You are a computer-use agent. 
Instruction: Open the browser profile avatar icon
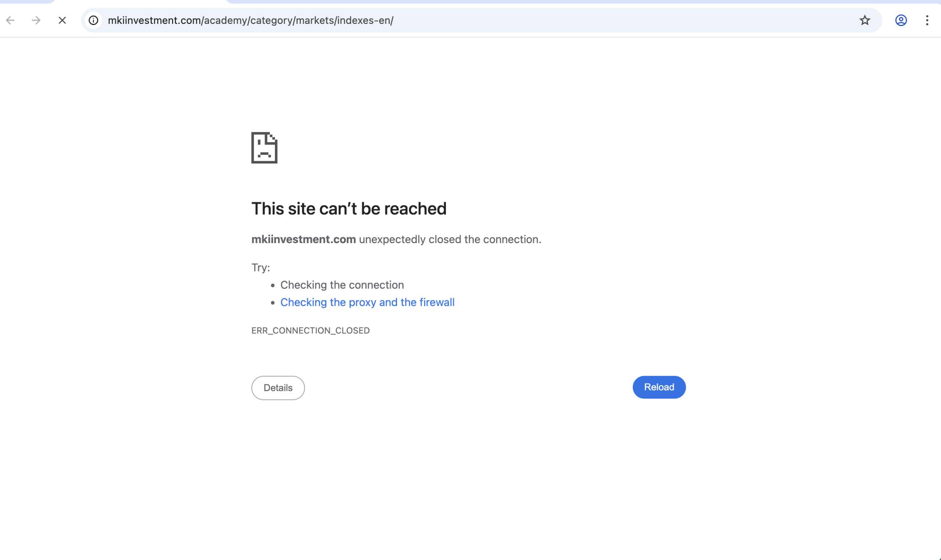click(x=901, y=20)
